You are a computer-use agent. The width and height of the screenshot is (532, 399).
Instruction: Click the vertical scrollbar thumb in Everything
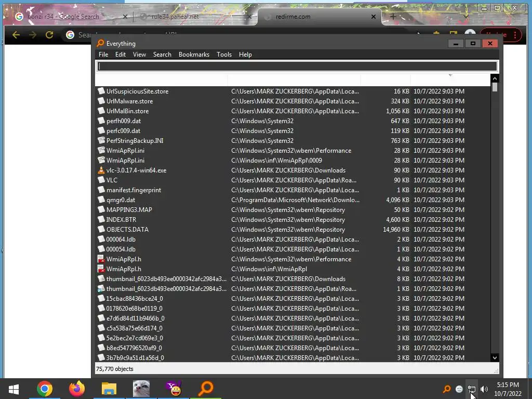click(495, 87)
